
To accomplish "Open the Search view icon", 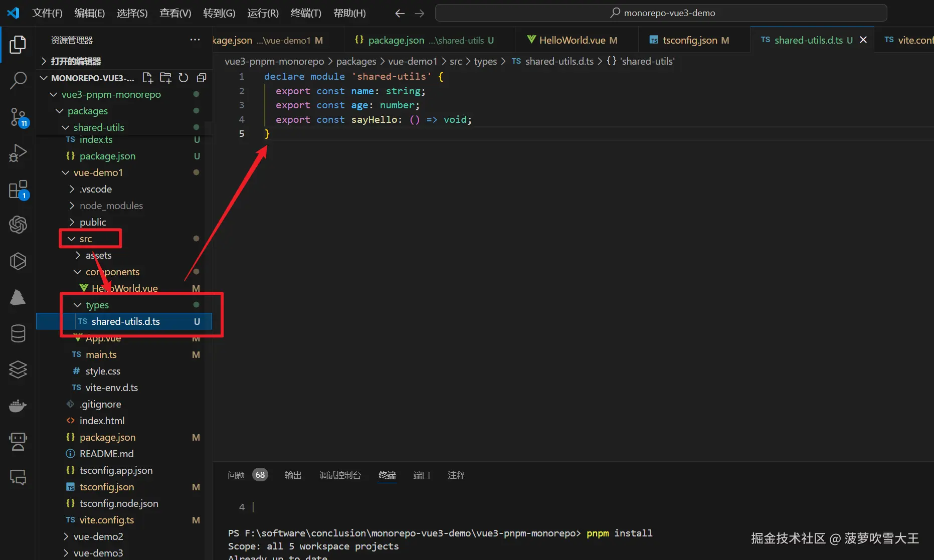I will pos(18,80).
